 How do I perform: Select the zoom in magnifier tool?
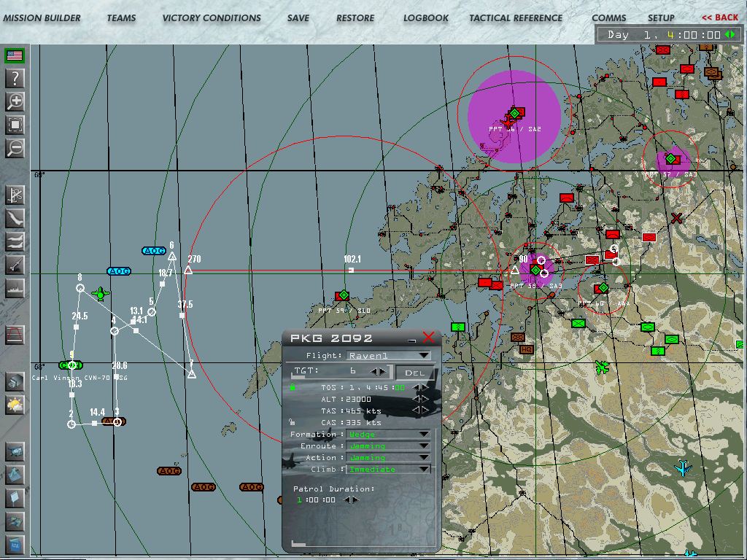pos(15,101)
